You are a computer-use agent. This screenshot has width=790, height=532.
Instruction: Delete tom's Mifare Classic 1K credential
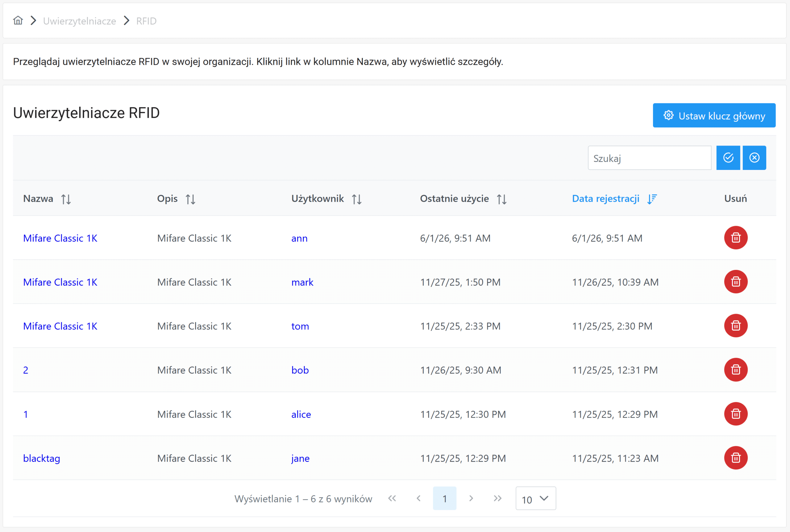pyautogui.click(x=736, y=326)
